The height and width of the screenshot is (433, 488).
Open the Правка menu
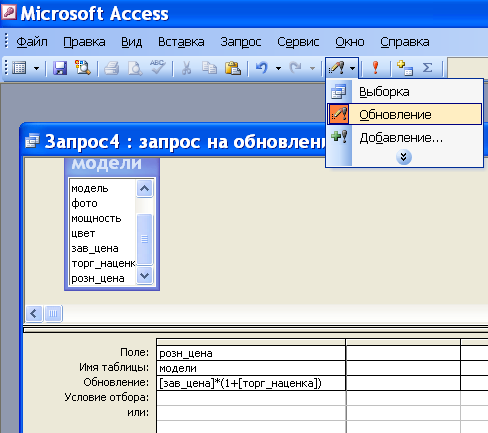(84, 42)
